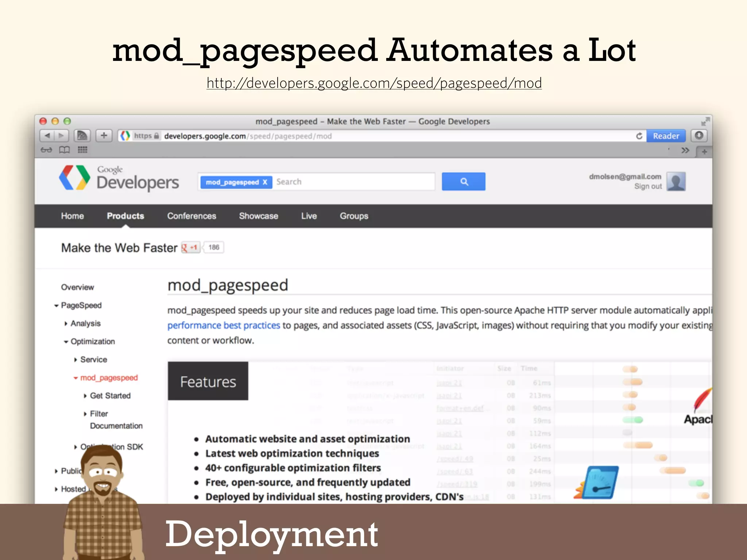Click the Features heading box
This screenshot has width=747, height=560.
[208, 381]
